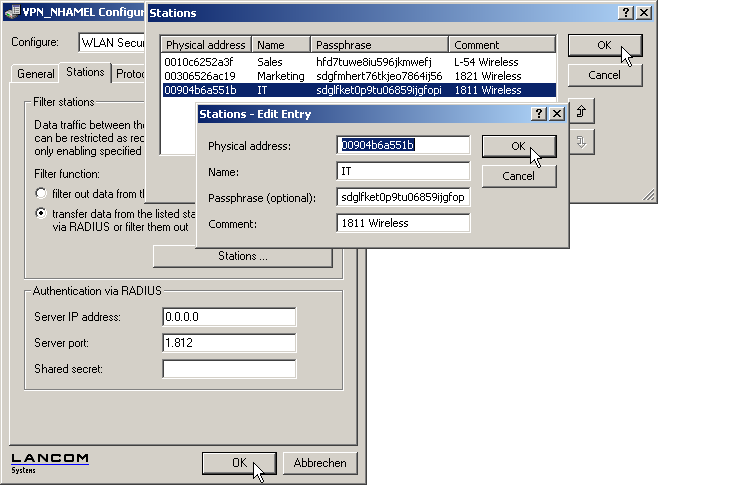
Task: Sort list by Comment column header
Action: [502, 45]
